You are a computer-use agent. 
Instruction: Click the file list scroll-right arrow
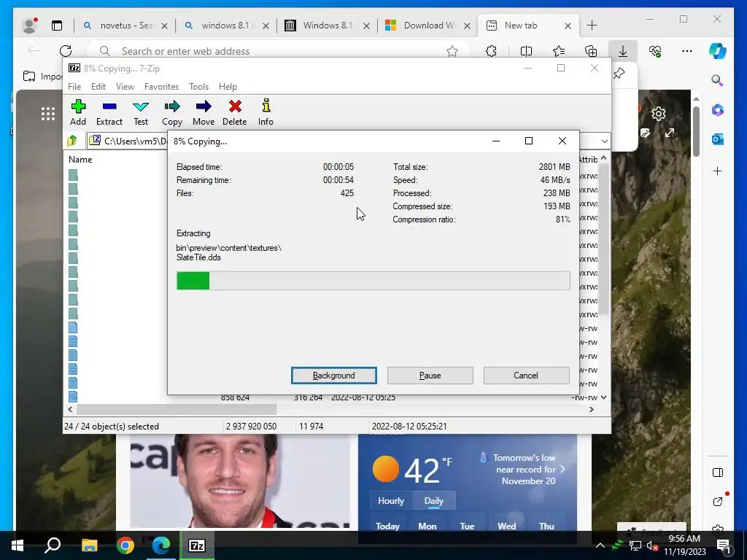[x=591, y=410]
